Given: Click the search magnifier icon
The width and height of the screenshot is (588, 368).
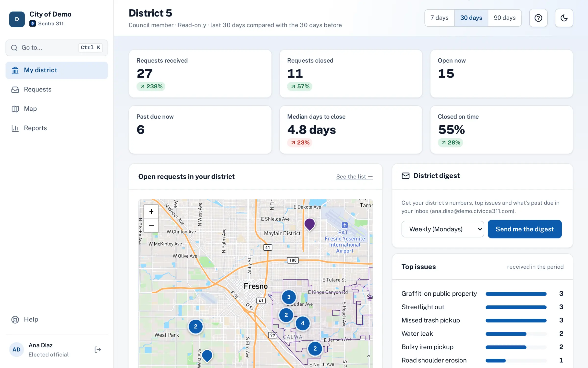Looking at the screenshot, I should (14, 48).
